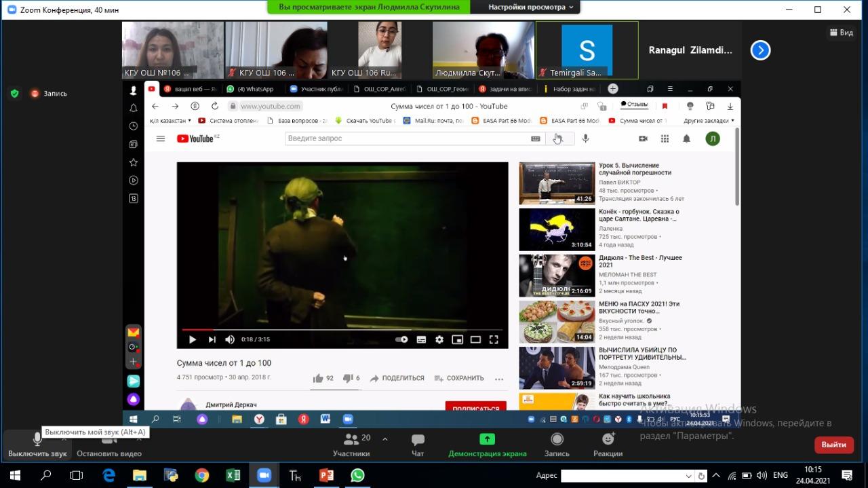Image resolution: width=868 pixels, height=488 pixels.
Task: Switch to ОШ_СОР_Алгеб browser tab
Action: coord(378,89)
